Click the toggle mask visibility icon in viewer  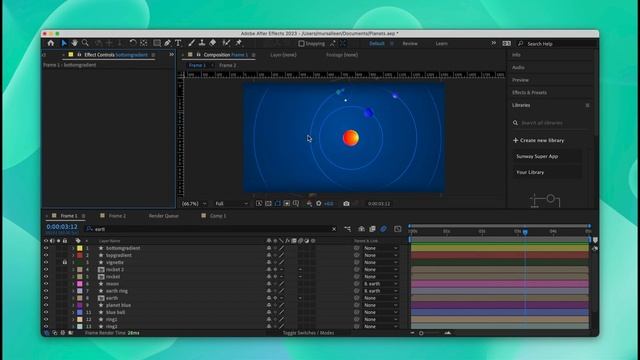[x=278, y=204]
